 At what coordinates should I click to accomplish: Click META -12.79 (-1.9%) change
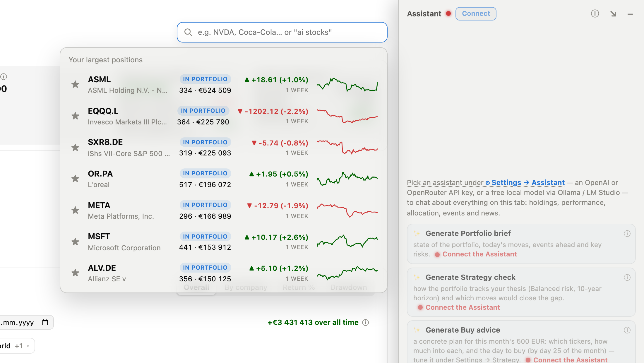point(278,206)
